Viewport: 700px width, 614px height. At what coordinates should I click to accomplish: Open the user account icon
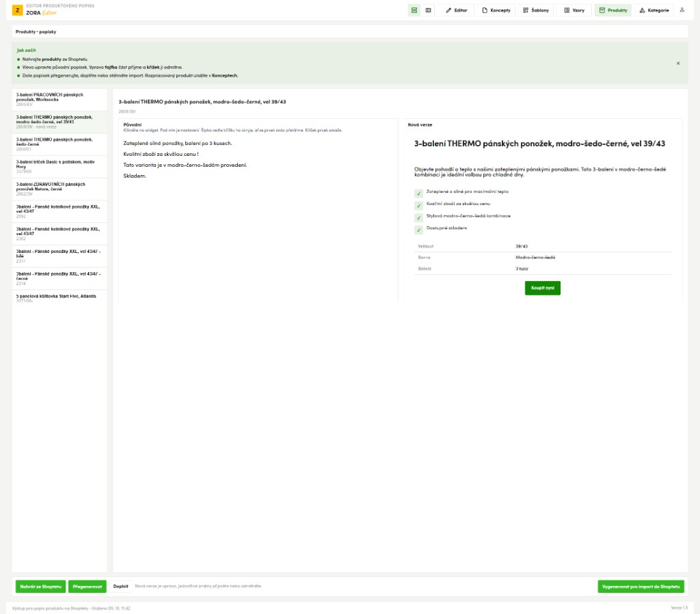pos(682,10)
